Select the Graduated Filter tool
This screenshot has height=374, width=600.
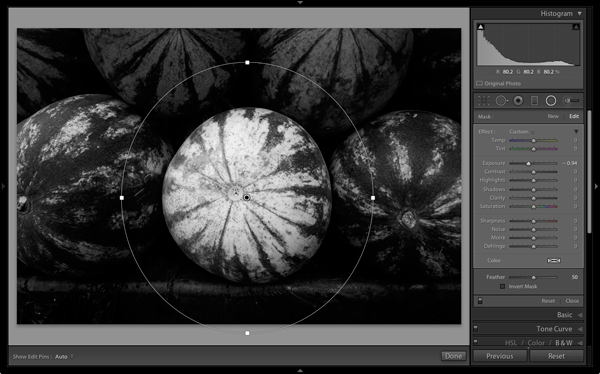535,101
